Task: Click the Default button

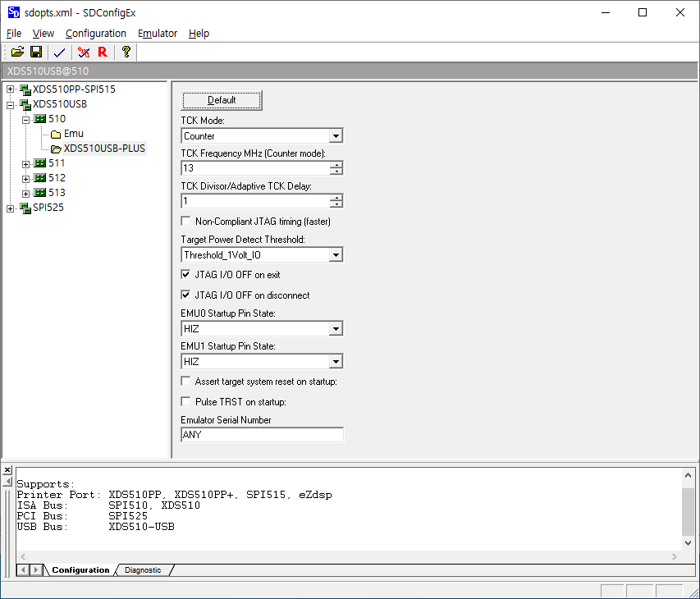Action: 222,100
